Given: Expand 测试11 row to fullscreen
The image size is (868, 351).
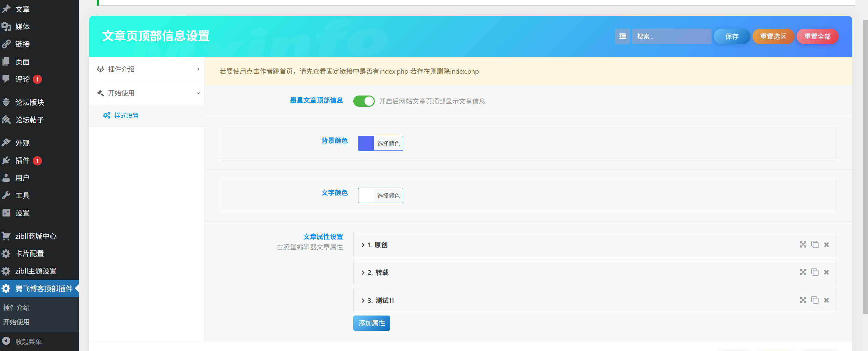Looking at the screenshot, I should (803, 300).
